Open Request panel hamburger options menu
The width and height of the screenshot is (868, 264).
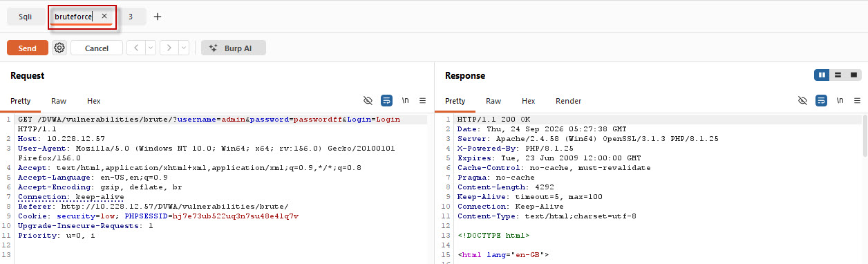(x=422, y=100)
